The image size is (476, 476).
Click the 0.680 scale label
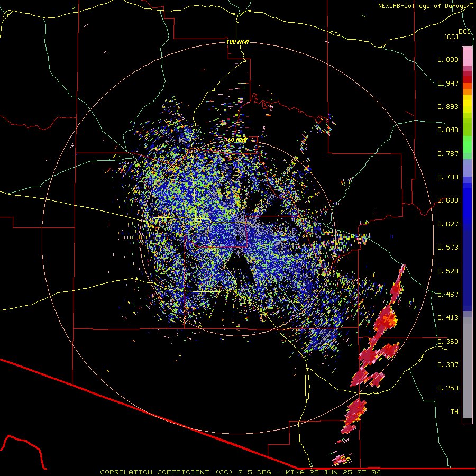(x=448, y=200)
